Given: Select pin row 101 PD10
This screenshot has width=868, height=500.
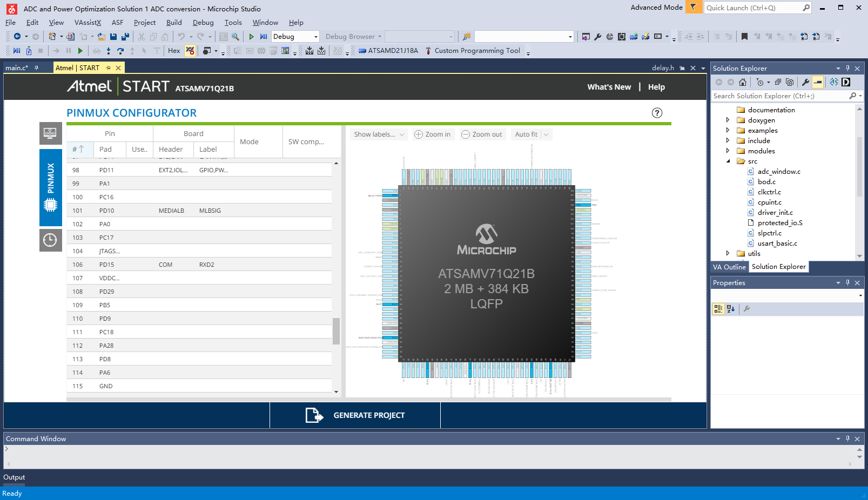Looking at the screenshot, I should [x=199, y=211].
